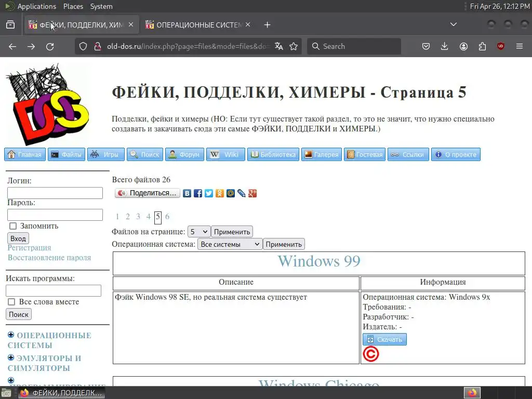This screenshot has width=532, height=399.
Task: Open the uBlock Origin extension icon
Action: 501,46
